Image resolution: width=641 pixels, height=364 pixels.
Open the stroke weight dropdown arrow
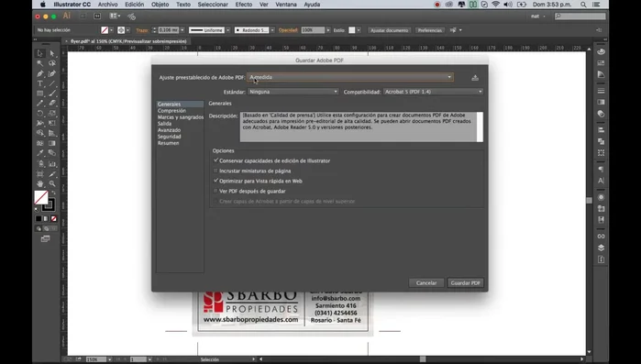pyautogui.click(x=182, y=30)
